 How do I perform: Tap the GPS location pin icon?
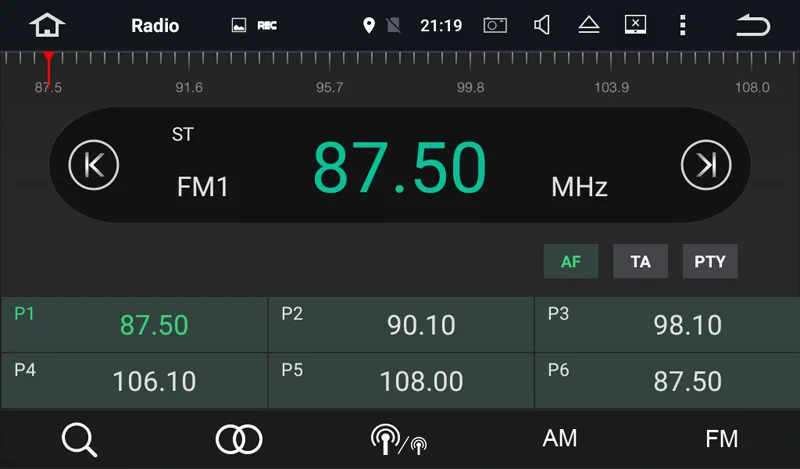coord(368,25)
